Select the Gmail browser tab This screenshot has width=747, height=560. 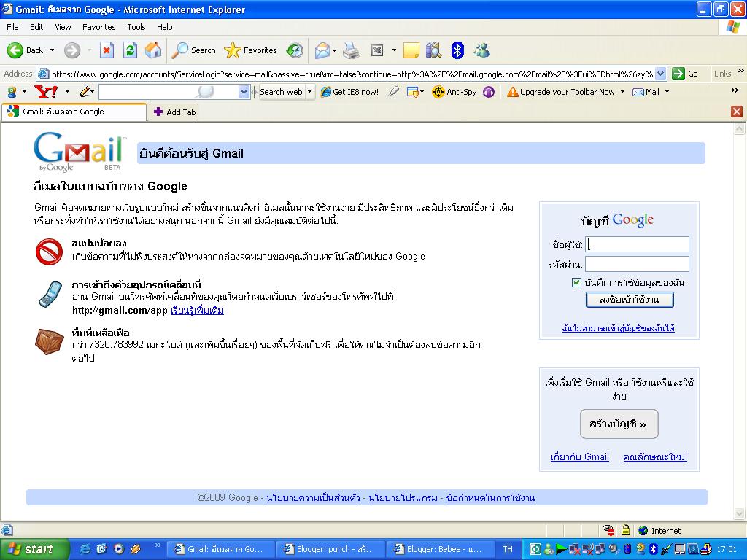[x=74, y=112]
